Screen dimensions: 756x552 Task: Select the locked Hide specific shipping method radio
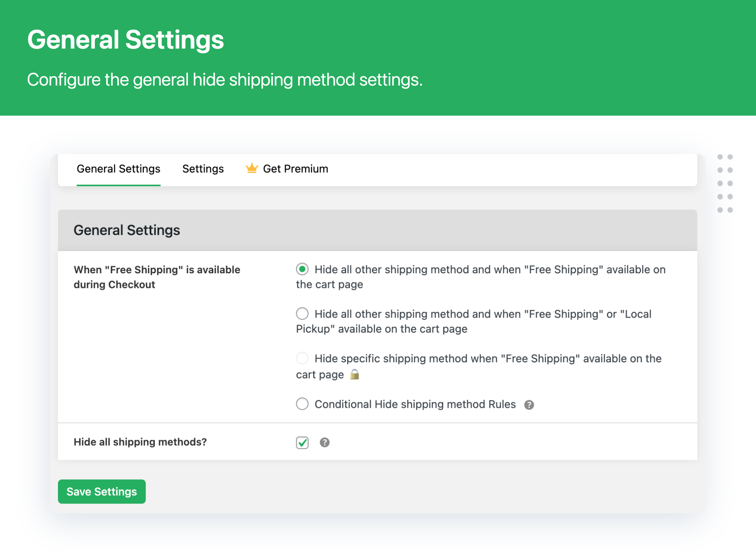[x=302, y=358]
